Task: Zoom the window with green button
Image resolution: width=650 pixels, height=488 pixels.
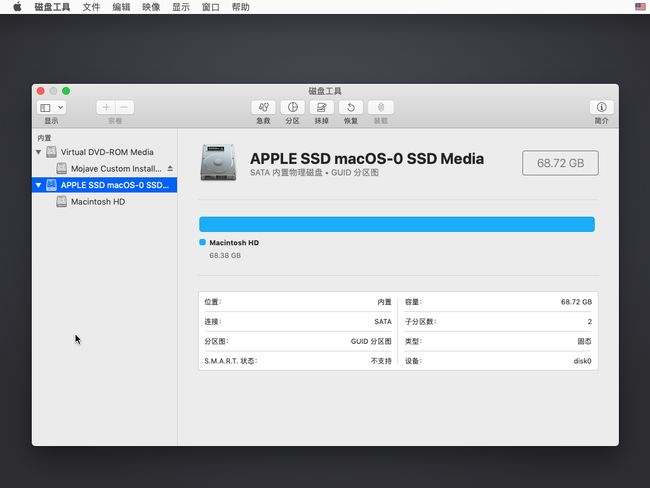Action: [66, 91]
